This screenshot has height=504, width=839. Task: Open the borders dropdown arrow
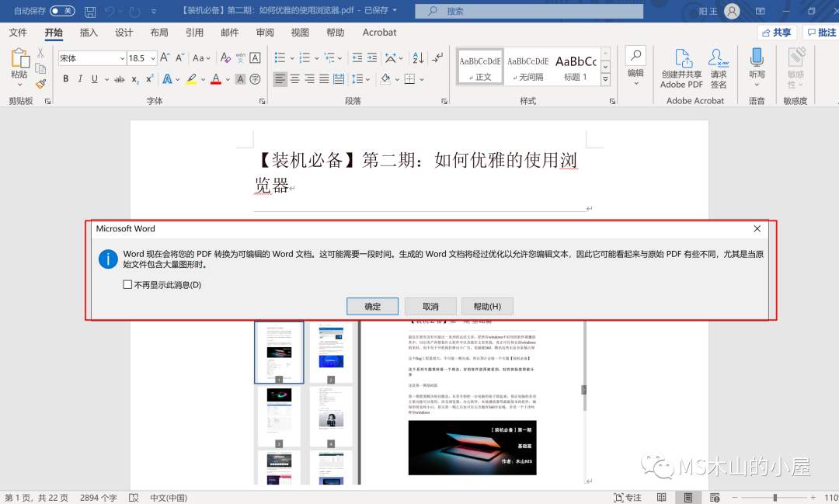click(x=422, y=79)
